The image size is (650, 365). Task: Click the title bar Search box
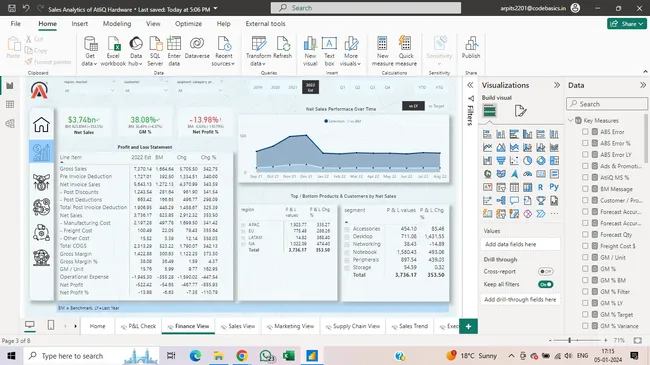366,8
